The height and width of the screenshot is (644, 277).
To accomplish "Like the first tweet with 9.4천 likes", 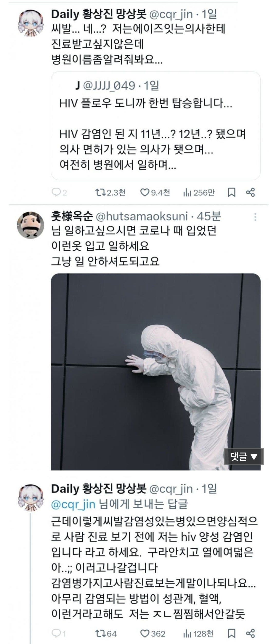I will click(x=155, y=192).
